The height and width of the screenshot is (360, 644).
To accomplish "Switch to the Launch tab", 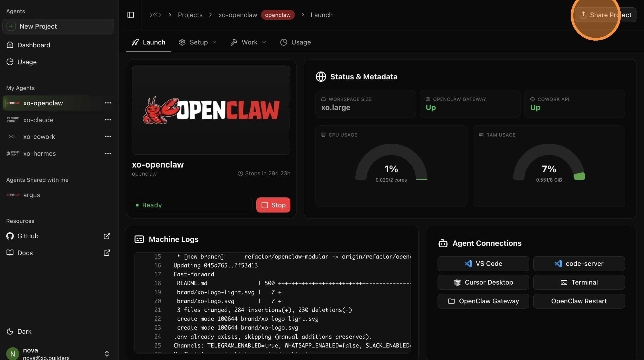I will [x=148, y=42].
